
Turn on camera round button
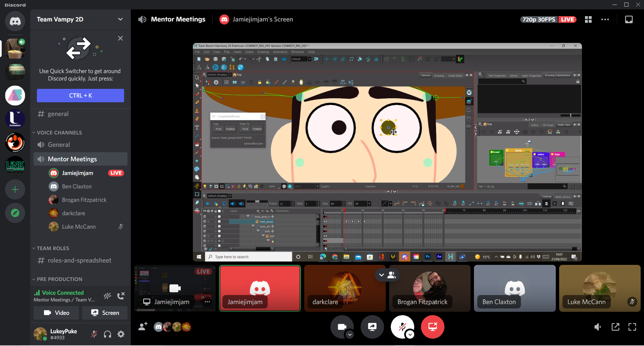[341, 327]
